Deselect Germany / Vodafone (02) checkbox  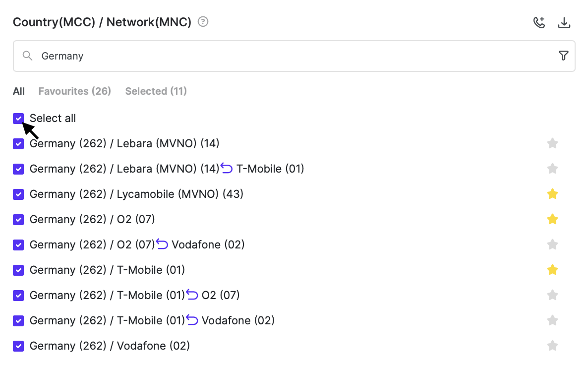18,346
